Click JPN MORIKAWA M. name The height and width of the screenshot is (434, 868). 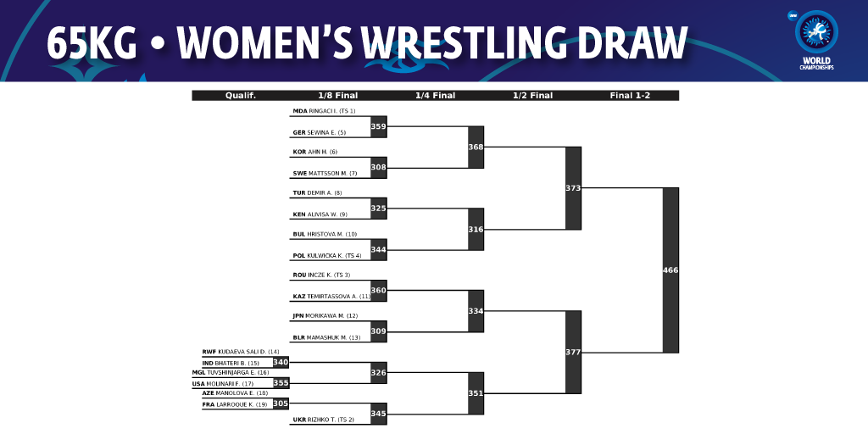tap(325, 315)
